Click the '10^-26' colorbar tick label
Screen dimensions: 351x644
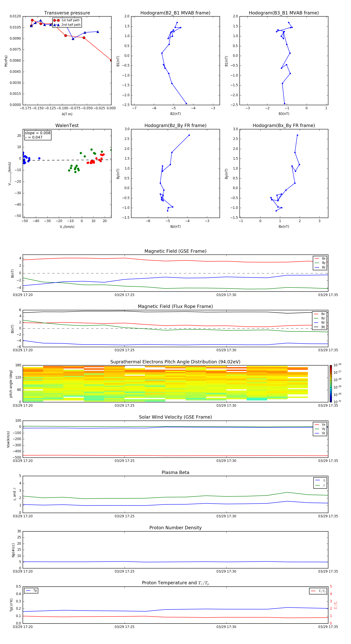(337, 365)
